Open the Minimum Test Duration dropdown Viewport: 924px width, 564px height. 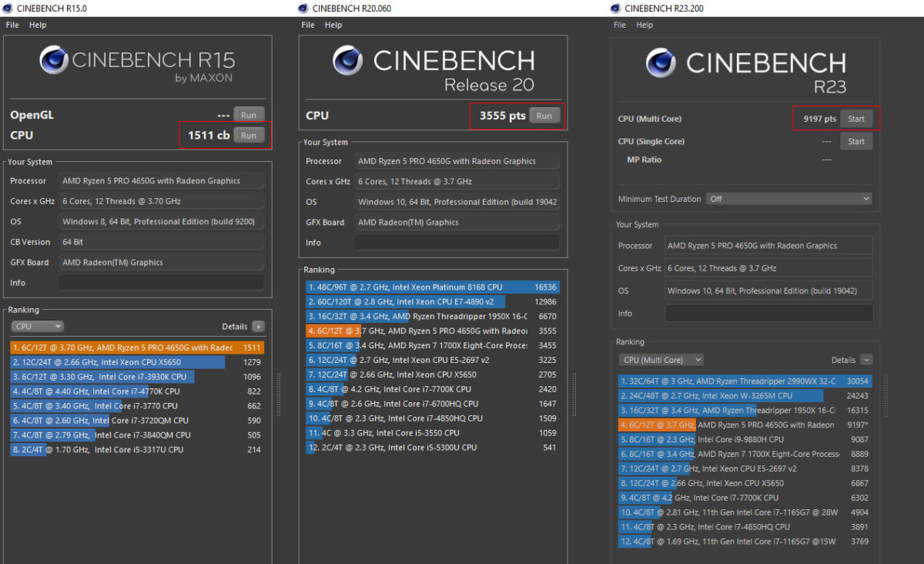[789, 199]
